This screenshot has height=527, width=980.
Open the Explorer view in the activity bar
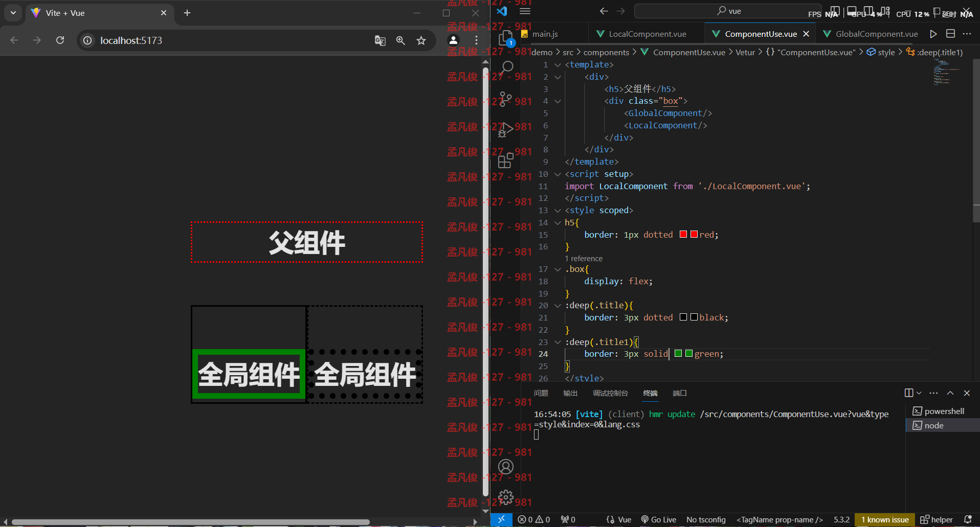coord(506,38)
